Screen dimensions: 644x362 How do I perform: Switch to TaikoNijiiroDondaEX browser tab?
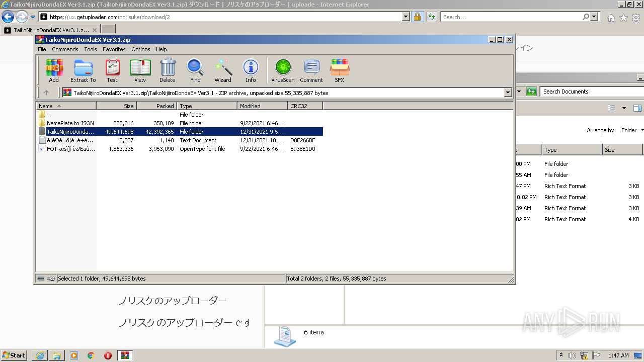(x=51, y=30)
